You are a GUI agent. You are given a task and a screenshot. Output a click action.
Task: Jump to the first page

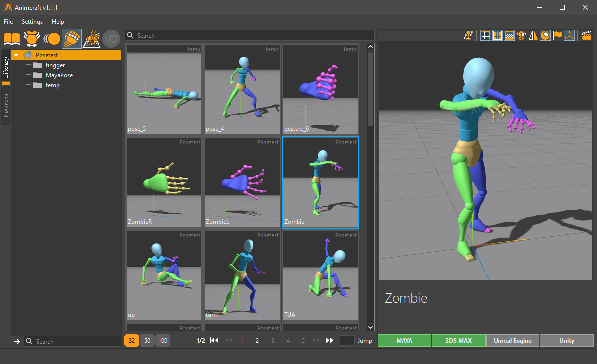(214, 341)
